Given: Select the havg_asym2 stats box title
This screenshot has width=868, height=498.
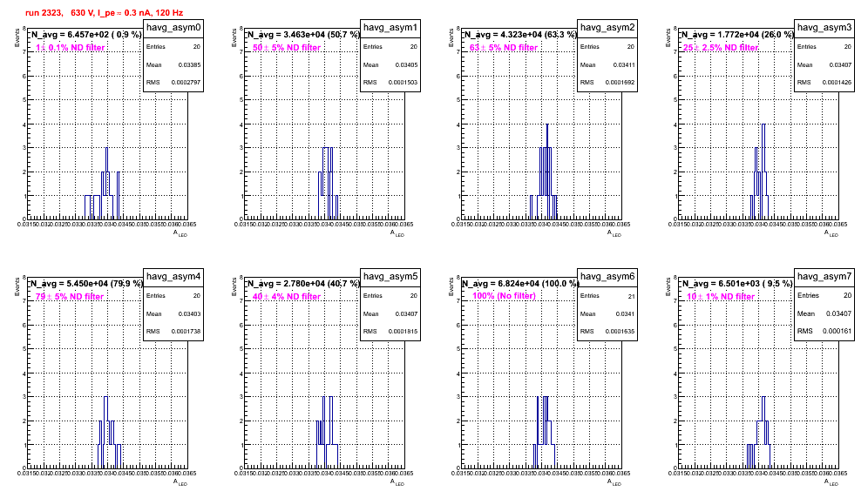Looking at the screenshot, I should (607, 28).
